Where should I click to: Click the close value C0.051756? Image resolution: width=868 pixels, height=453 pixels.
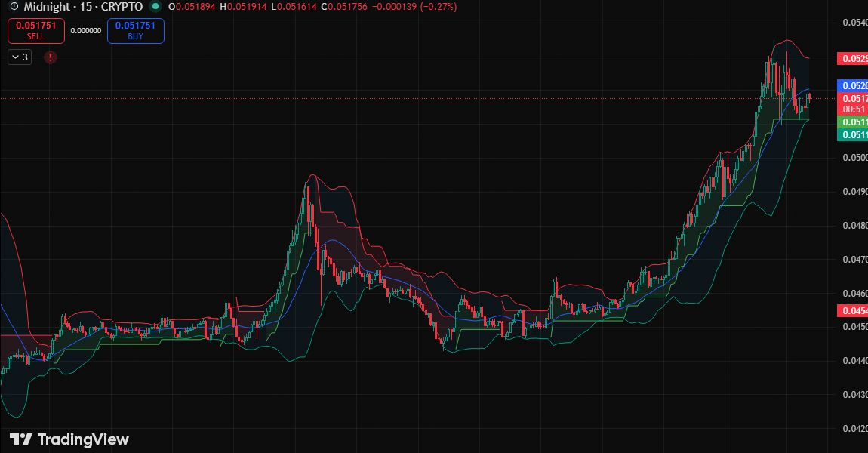tap(343, 7)
